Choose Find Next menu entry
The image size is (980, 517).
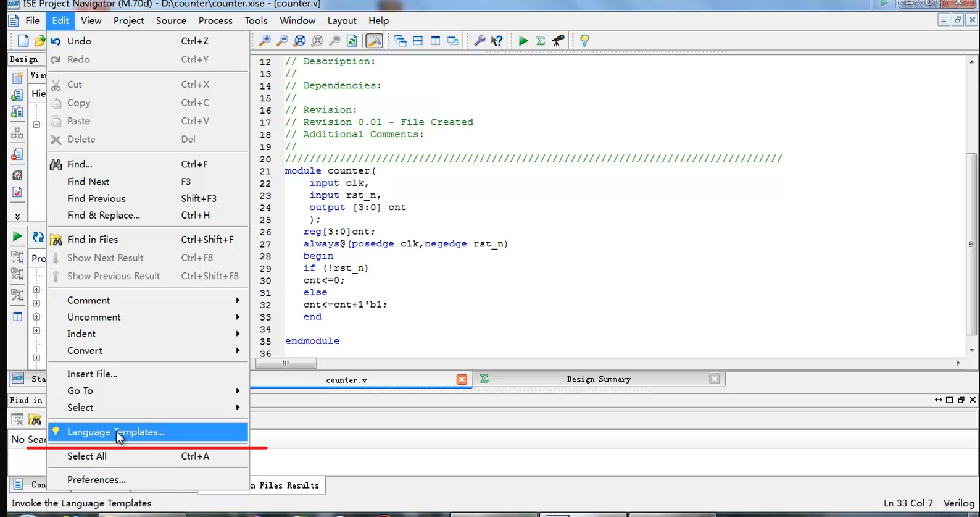148,182
